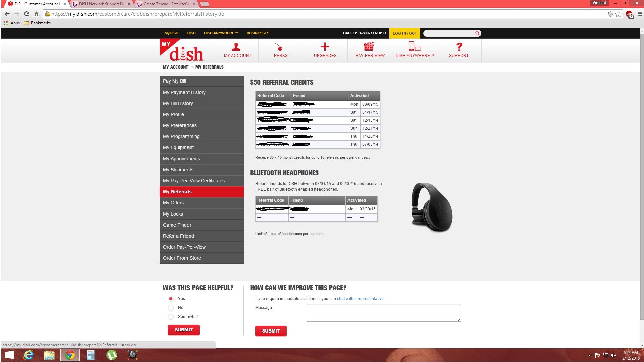
Task: Open the Bookmarks folder
Action: pyautogui.click(x=37, y=23)
